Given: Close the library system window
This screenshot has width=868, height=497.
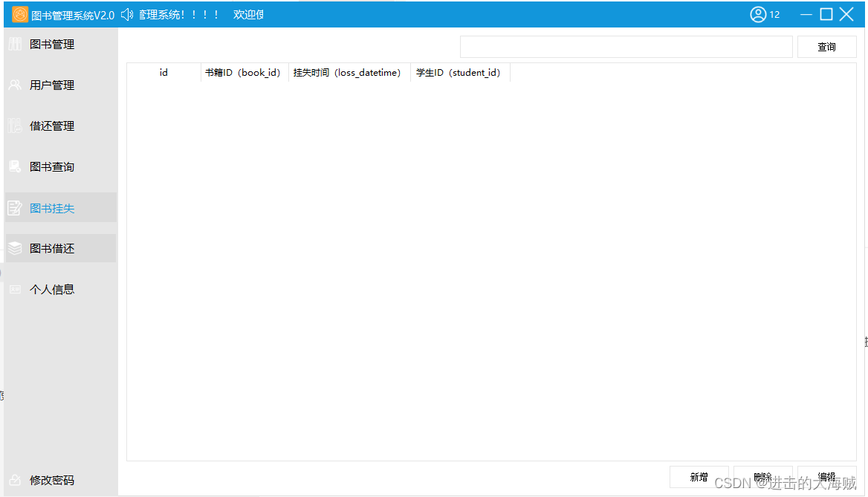Looking at the screenshot, I should (846, 14).
